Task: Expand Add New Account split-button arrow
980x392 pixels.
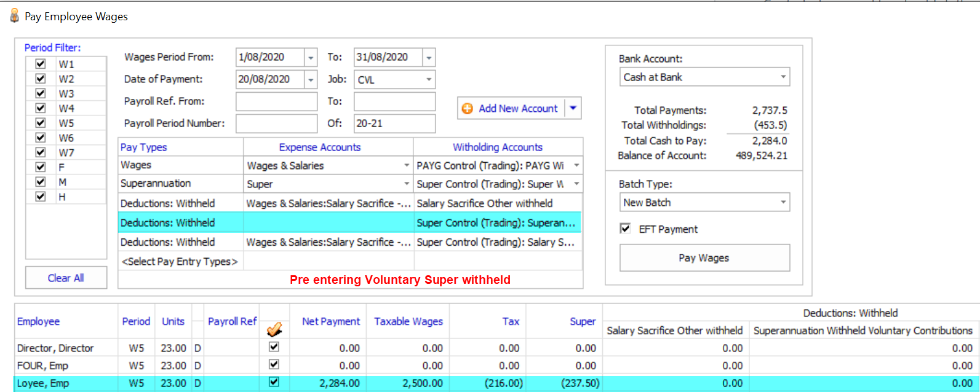Action: (573, 108)
